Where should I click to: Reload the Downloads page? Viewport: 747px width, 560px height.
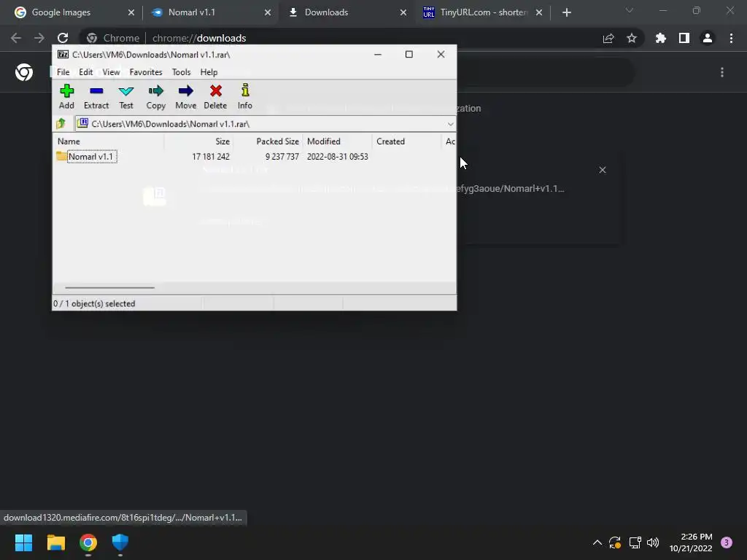pos(63,38)
